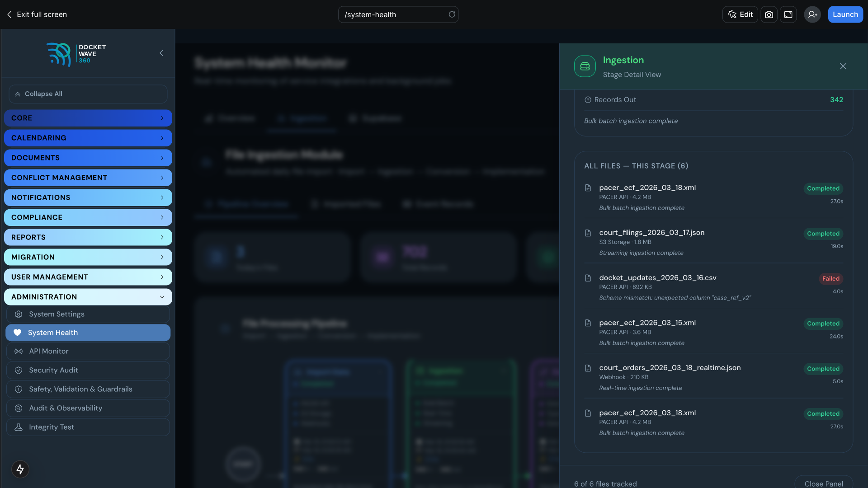
Task: Click file icon beside docket_updates_2026_03_16.csv
Action: [588, 278]
